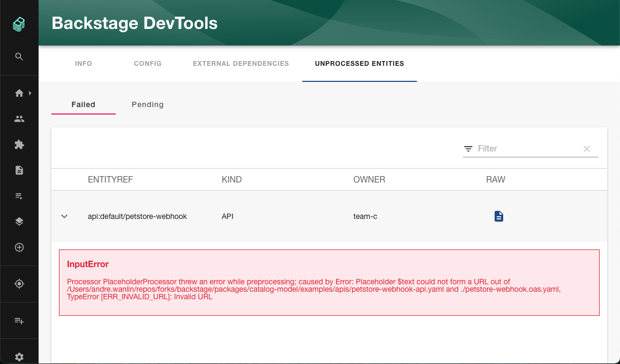The width and height of the screenshot is (620, 364).
Task: Click the circled plus Create icon
Action: 19,247
